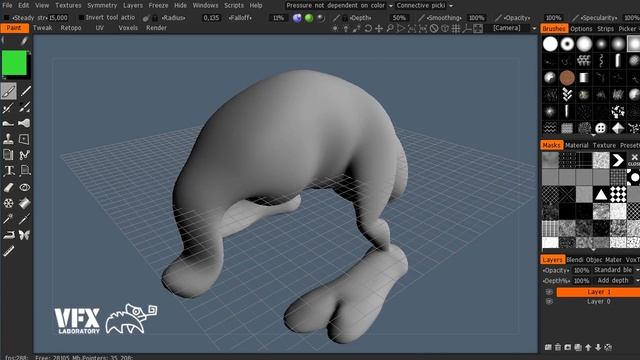Enable the Steady stroke checkbox

pyautogui.click(x=6, y=18)
